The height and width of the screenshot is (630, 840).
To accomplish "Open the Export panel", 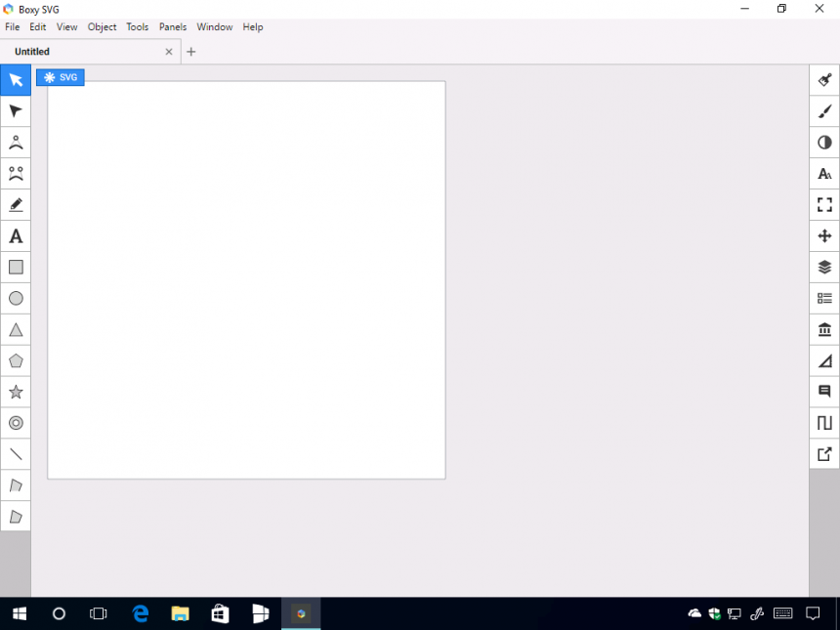I will point(823,454).
